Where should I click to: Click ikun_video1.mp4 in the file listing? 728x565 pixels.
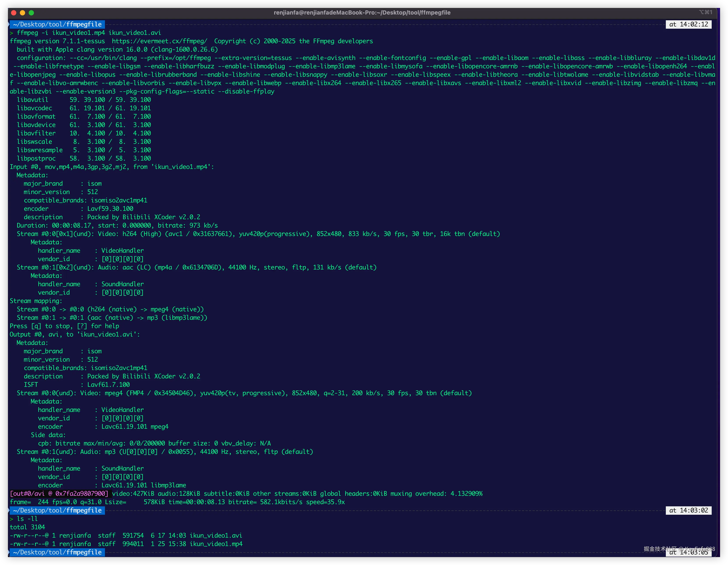pyautogui.click(x=216, y=544)
